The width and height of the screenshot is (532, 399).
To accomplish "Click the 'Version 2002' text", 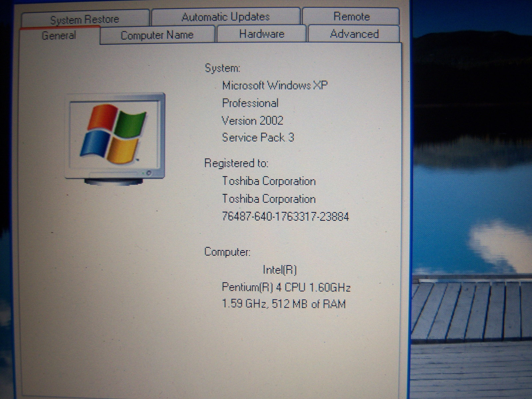I will tap(252, 120).
